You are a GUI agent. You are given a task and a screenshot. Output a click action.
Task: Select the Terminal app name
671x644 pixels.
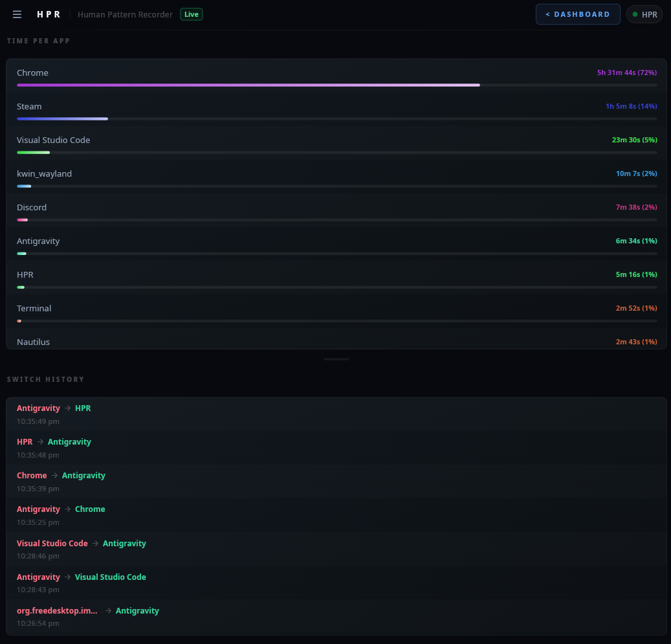pos(34,308)
